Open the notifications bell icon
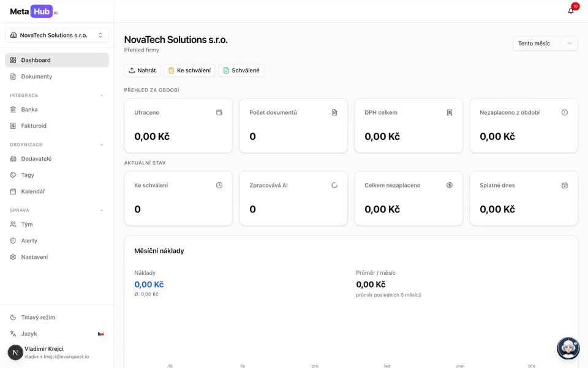This screenshot has width=588, height=368. [x=571, y=10]
